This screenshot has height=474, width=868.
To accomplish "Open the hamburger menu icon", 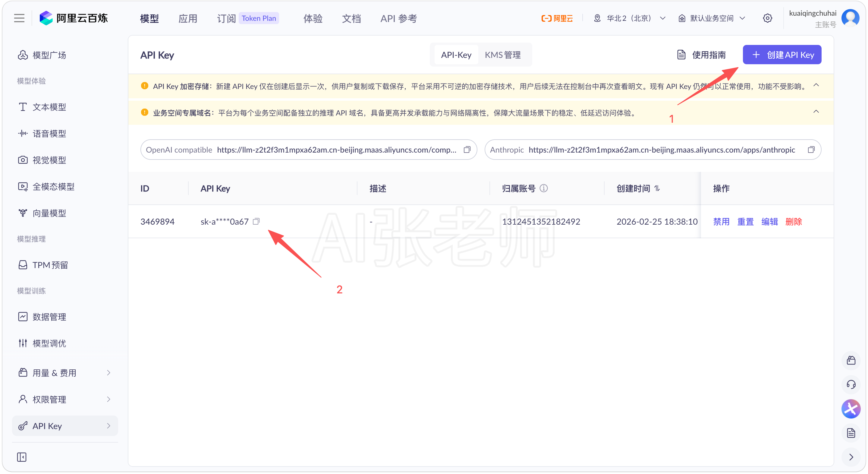I will pyautogui.click(x=19, y=18).
